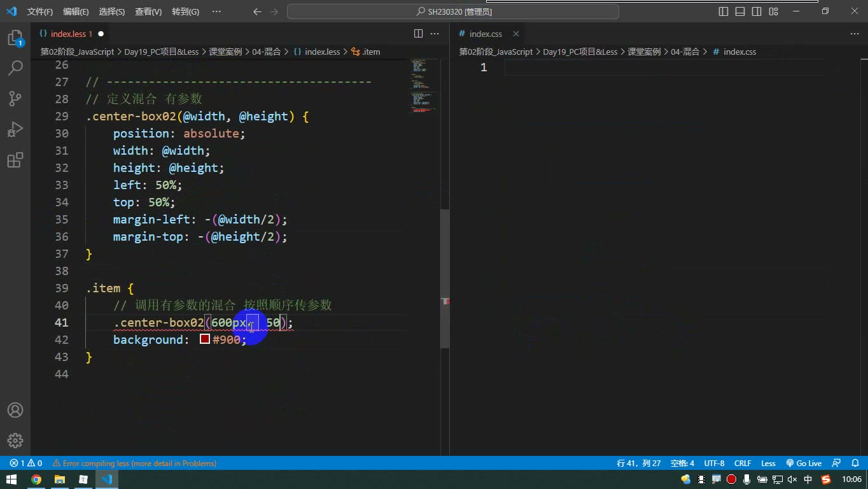Open the Extensions view icon
The width and height of the screenshot is (868, 489).
(x=15, y=160)
